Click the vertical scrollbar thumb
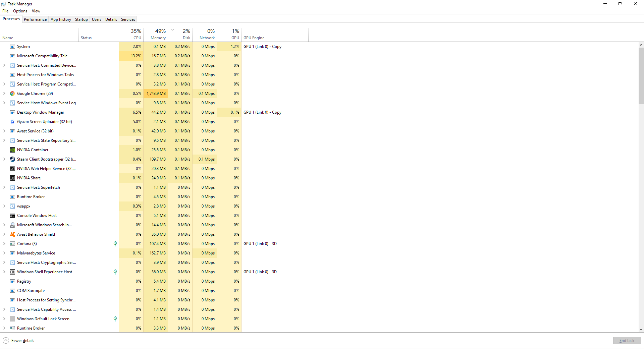The height and width of the screenshot is (349, 644). 641,76
